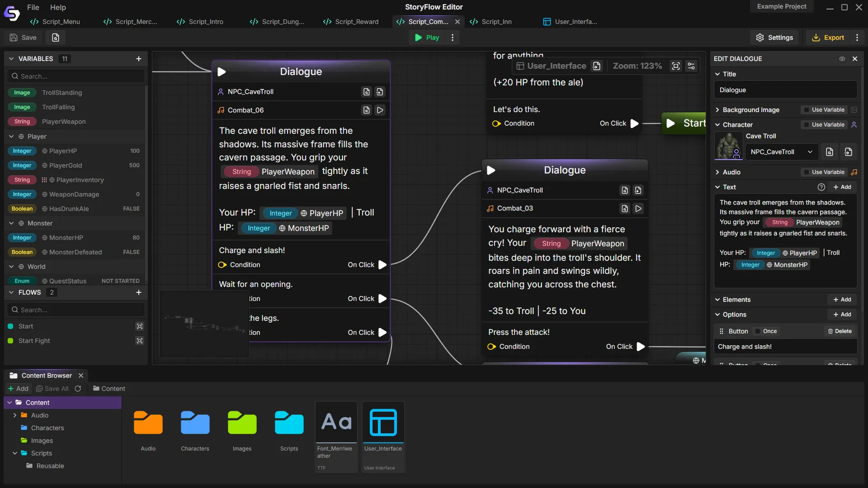Collapse the Monster variables group

(11, 223)
